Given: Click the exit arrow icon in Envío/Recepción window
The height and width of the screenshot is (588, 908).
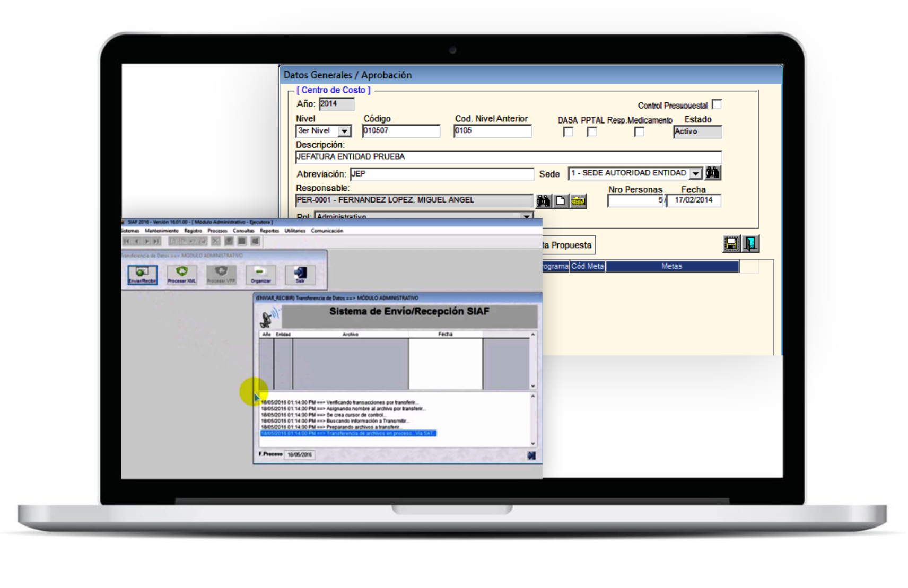Looking at the screenshot, I should (x=531, y=455).
